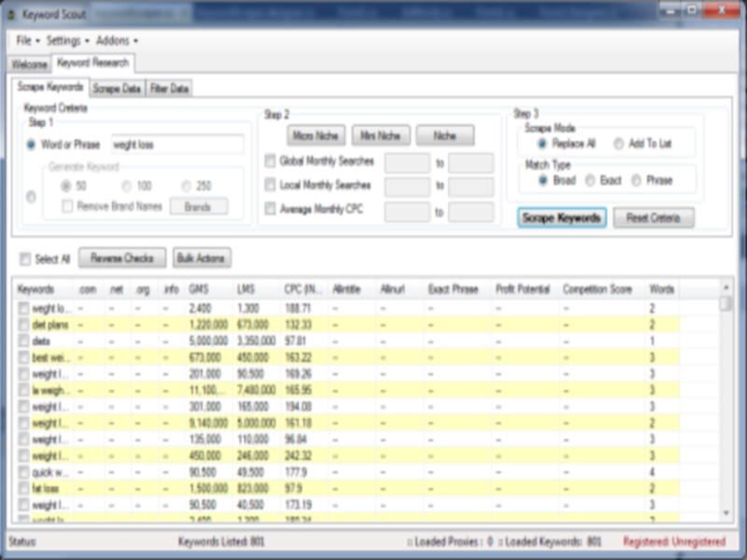Viewport: 747px width, 560px height.
Task: Select Broad match type
Action: [543, 180]
